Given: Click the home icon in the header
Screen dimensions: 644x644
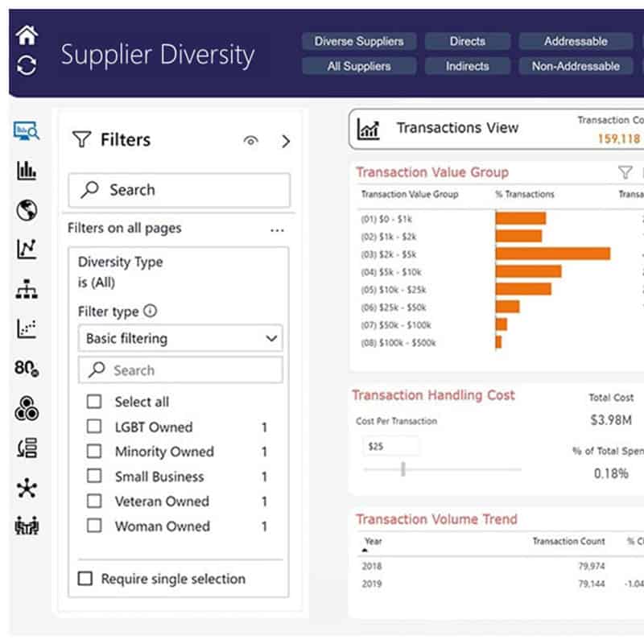Looking at the screenshot, I should tap(27, 35).
